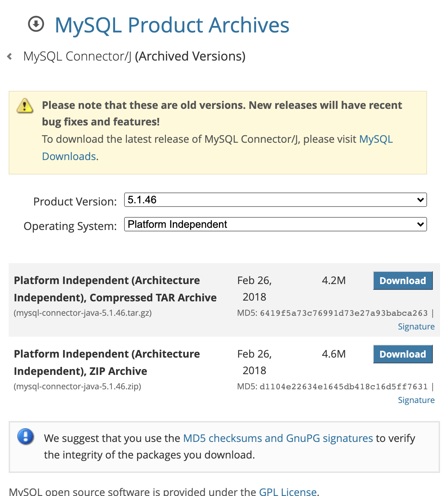Screen dimensions: 448x496
Task: Open Signature link for the zip file
Action: click(416, 400)
